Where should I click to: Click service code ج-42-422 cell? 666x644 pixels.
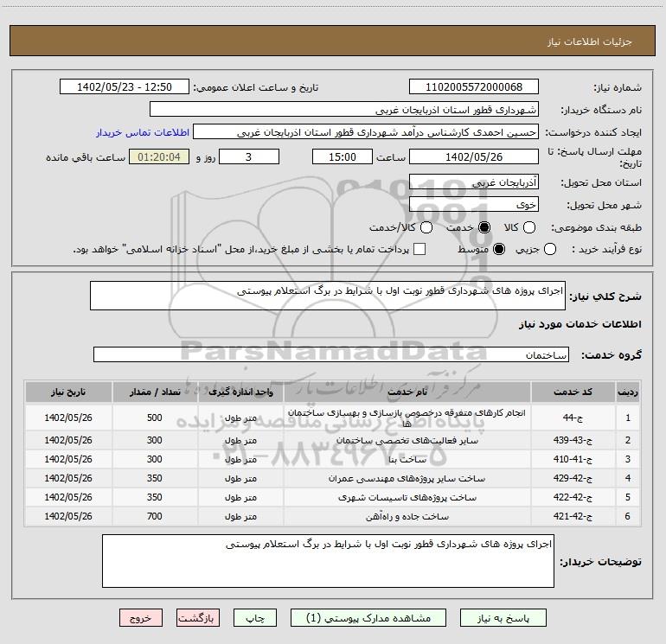(x=573, y=497)
